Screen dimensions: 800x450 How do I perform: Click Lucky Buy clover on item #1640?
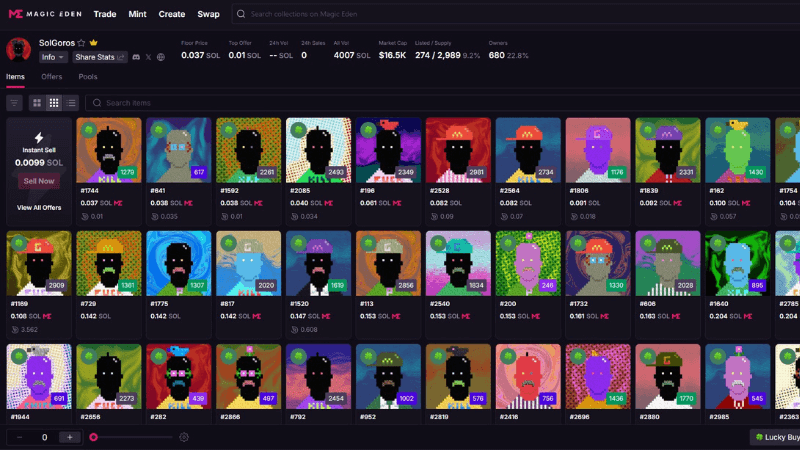point(718,243)
